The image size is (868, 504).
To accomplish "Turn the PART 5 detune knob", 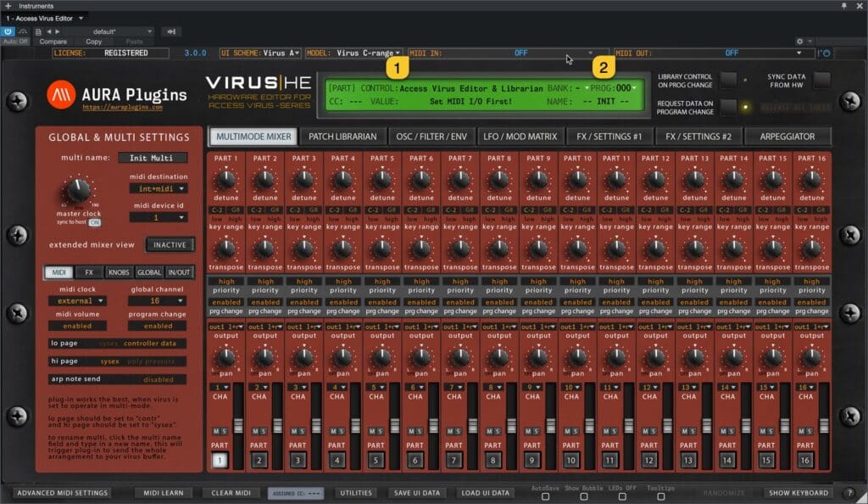I will click(382, 179).
